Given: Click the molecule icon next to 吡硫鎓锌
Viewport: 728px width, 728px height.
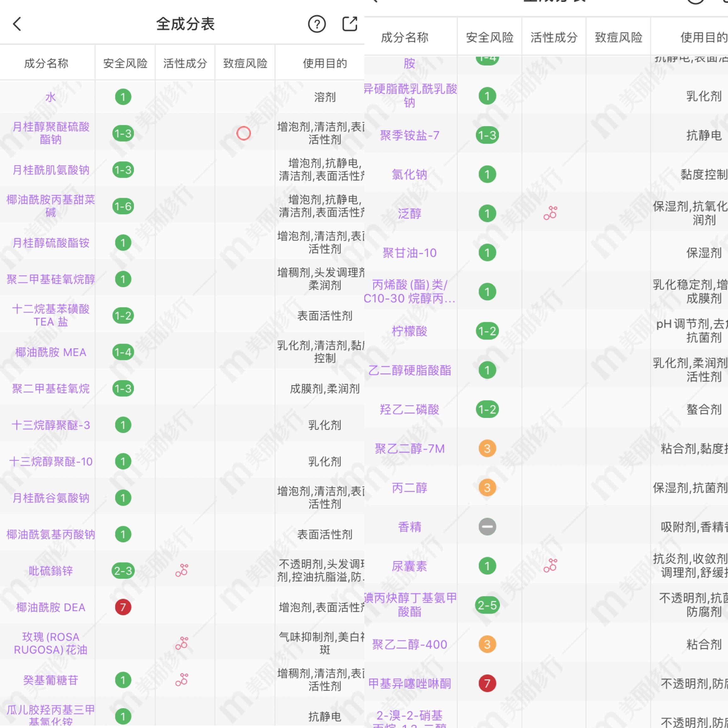Looking at the screenshot, I should tap(182, 570).
